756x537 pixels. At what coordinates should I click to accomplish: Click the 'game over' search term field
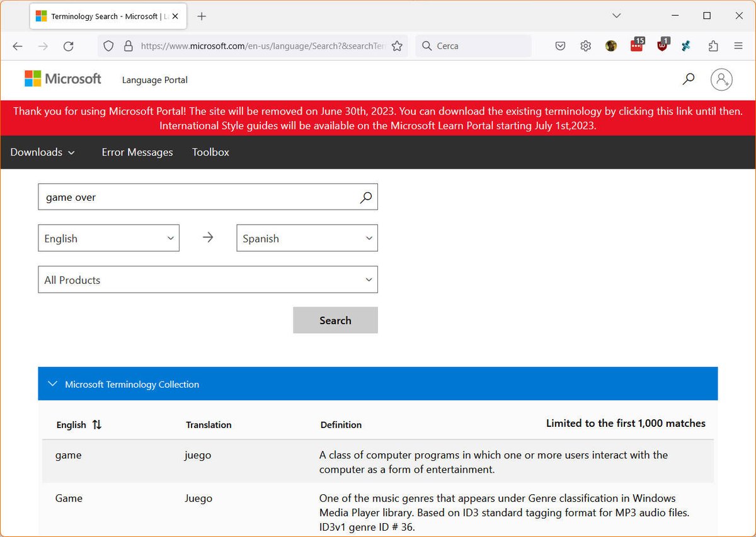pyautogui.click(x=208, y=197)
